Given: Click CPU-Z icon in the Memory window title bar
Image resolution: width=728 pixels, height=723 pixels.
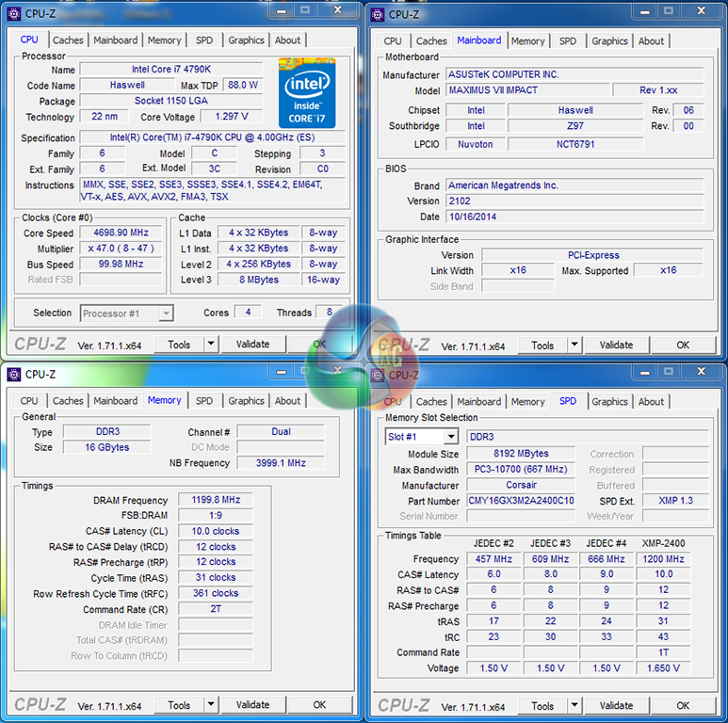Looking at the screenshot, I should click(13, 374).
